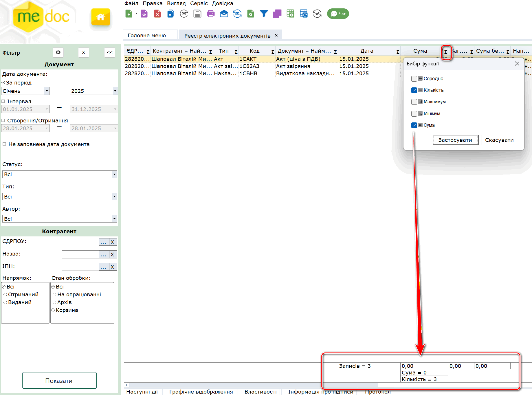Click the save floppy disk icon
The height and width of the screenshot is (395, 532).
[197, 14]
